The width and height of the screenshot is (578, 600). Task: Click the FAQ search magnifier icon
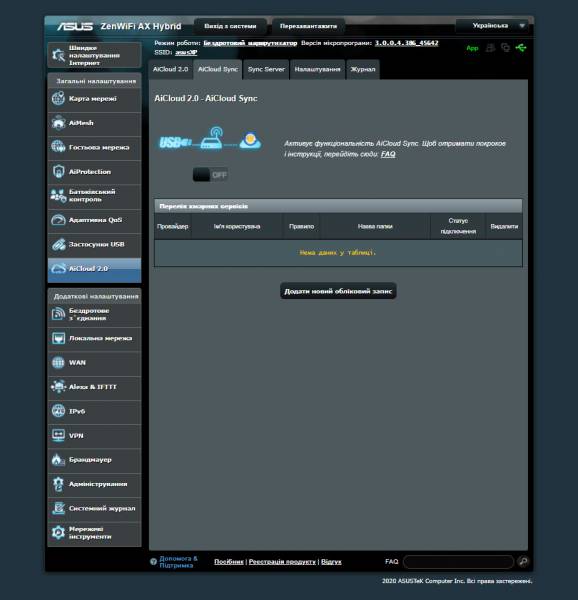click(523, 561)
